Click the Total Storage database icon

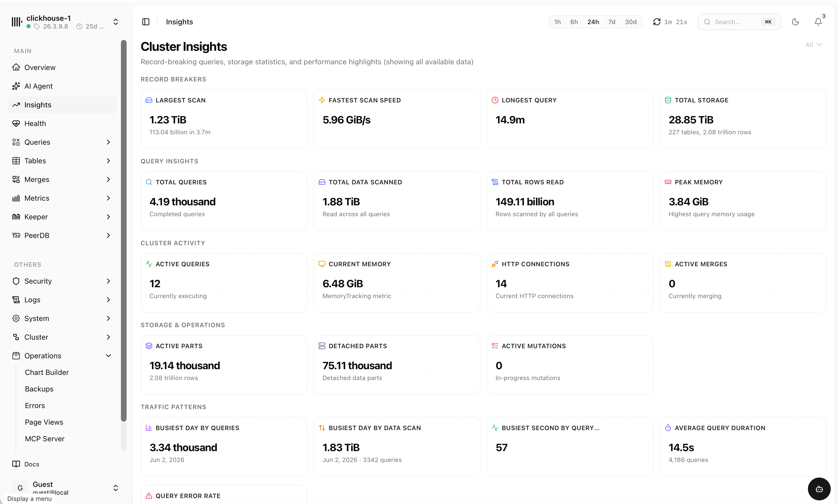point(668,100)
